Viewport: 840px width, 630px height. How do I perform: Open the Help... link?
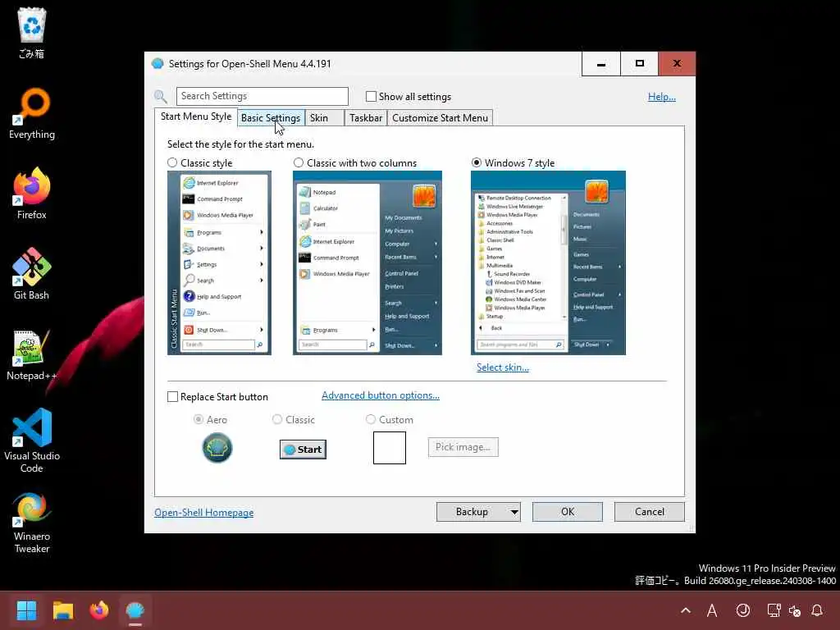tap(662, 97)
